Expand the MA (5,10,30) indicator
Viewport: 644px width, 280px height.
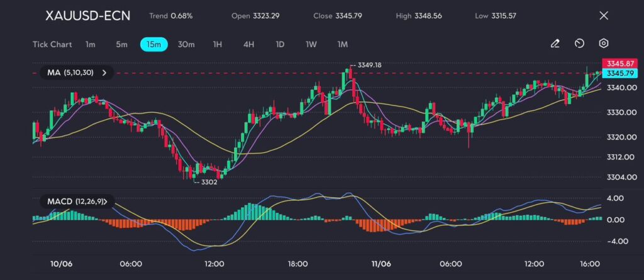tap(76, 73)
